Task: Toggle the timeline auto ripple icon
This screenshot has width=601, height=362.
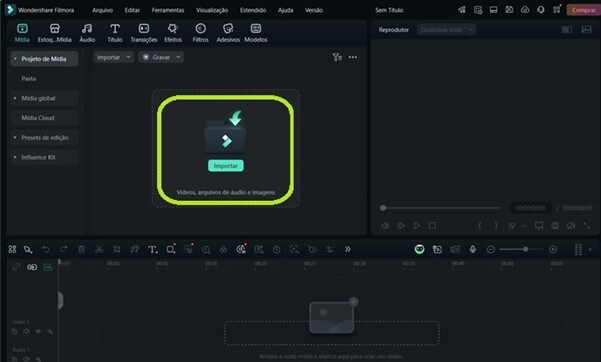Action: tap(48, 267)
